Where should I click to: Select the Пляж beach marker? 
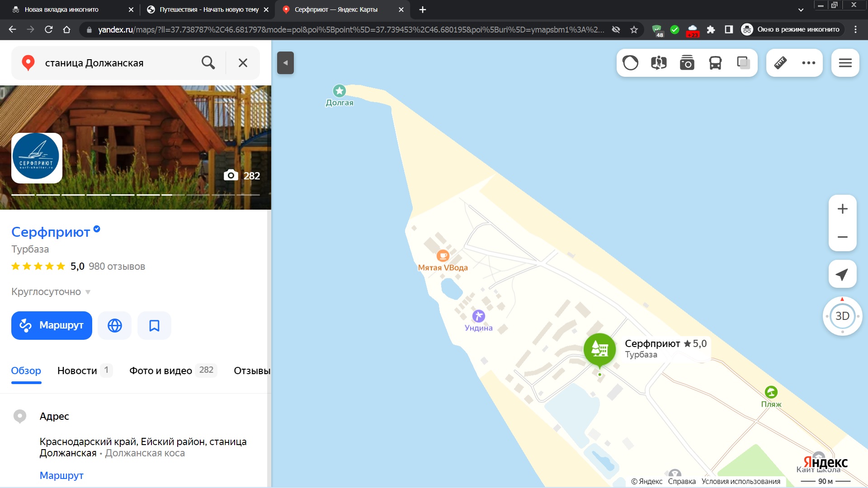pos(771,392)
